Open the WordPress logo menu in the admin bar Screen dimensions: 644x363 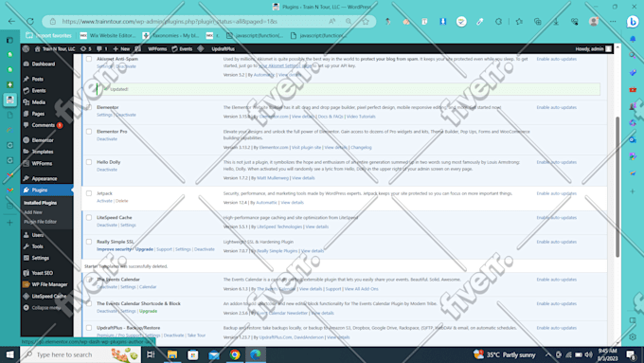click(x=26, y=48)
